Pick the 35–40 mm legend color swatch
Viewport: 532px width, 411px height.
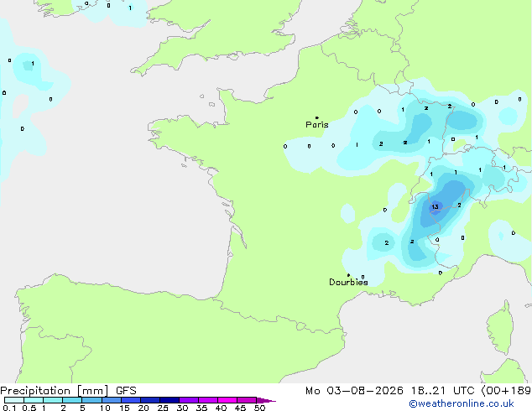pyautogui.click(x=208, y=400)
